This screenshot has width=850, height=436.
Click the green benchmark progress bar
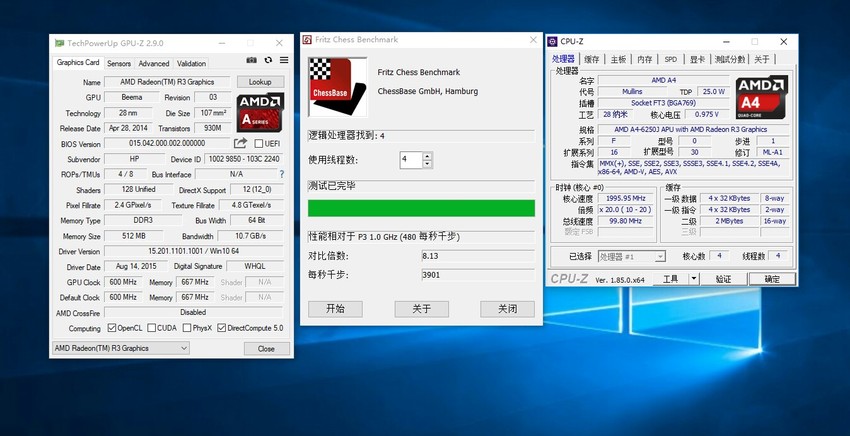(x=421, y=208)
